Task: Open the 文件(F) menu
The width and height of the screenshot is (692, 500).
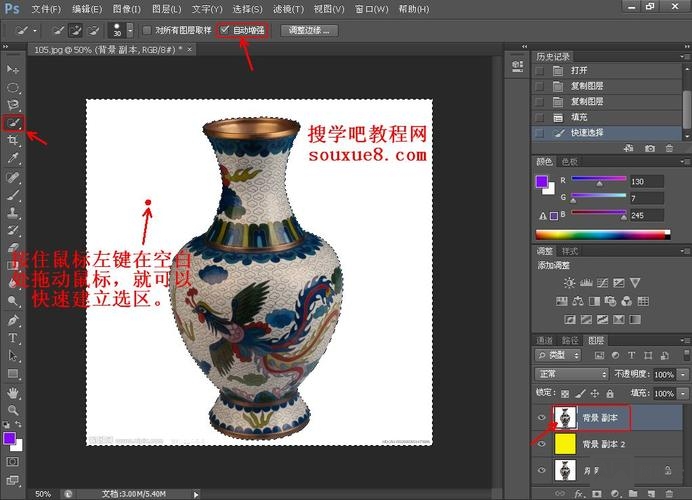Action: (x=46, y=9)
